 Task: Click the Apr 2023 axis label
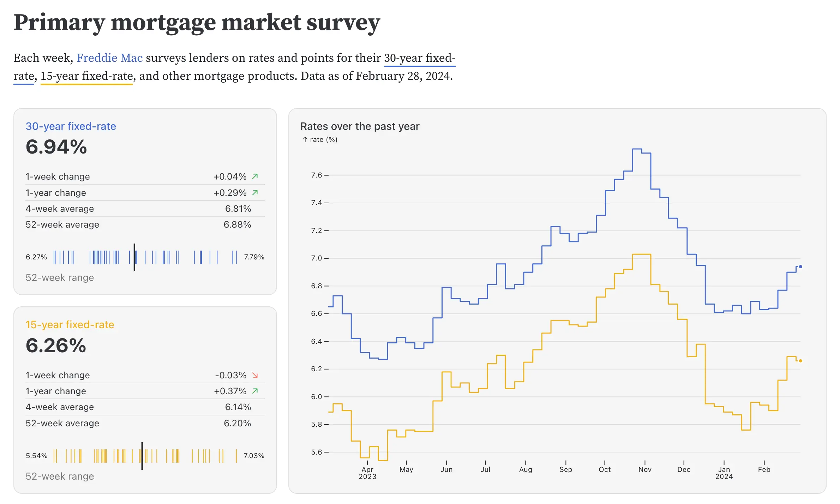tap(367, 473)
